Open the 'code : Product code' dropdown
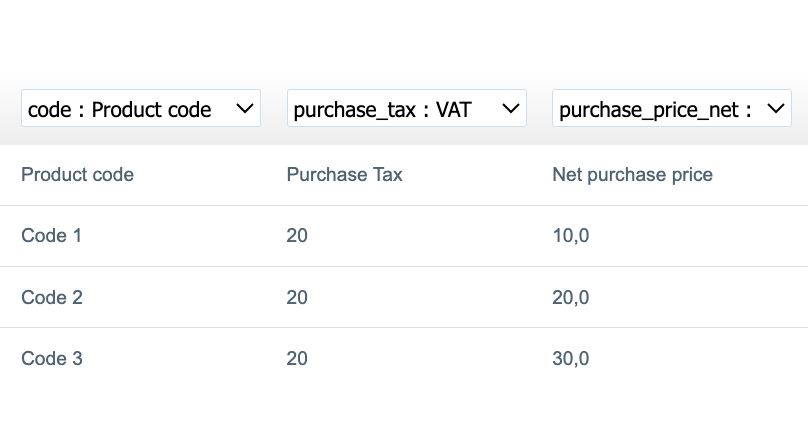Screen dimensions: 808x438 click(x=140, y=109)
